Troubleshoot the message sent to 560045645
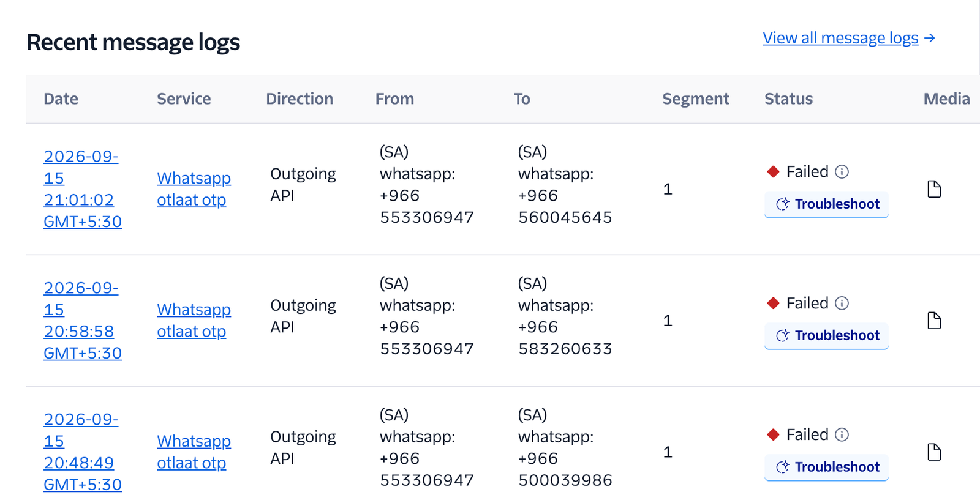The image size is (980, 503). point(826,204)
